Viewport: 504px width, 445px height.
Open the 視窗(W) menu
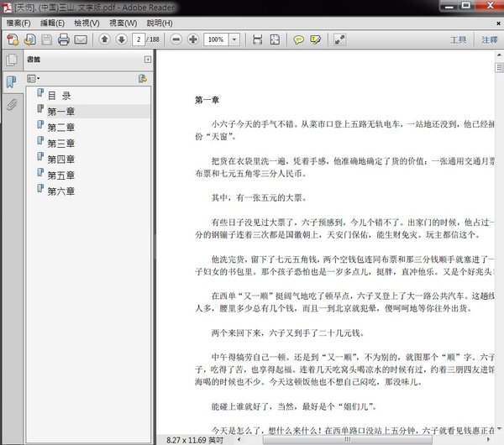(123, 24)
